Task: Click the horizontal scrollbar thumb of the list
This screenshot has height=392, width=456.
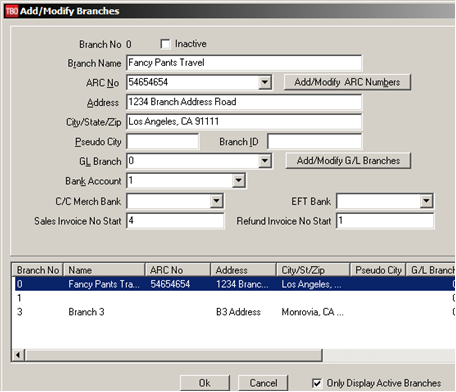Action: coord(174,355)
